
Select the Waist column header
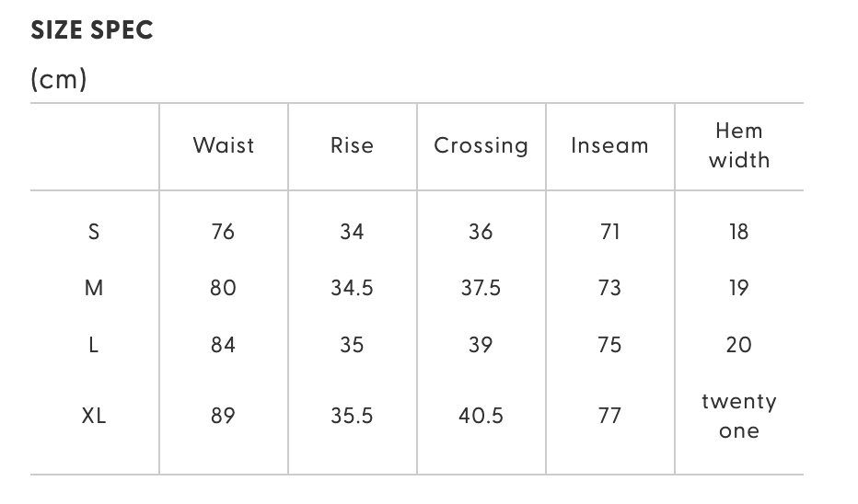[223, 145]
